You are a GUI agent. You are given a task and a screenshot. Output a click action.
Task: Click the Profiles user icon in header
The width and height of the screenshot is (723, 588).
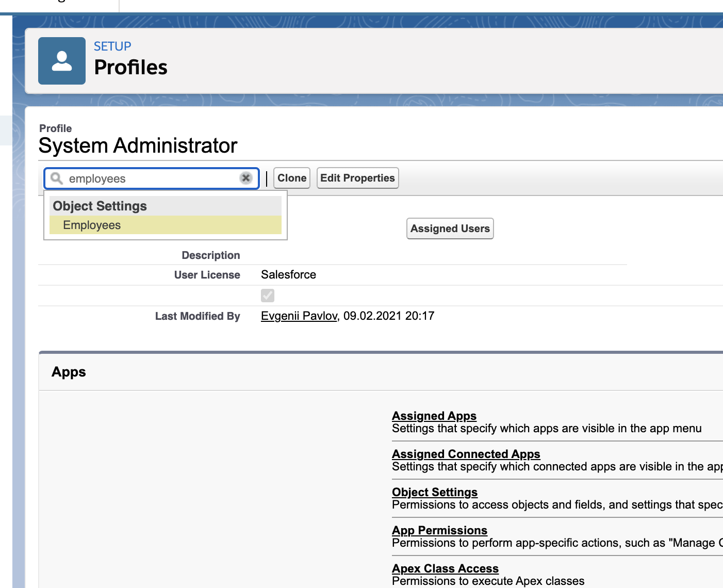pyautogui.click(x=62, y=61)
